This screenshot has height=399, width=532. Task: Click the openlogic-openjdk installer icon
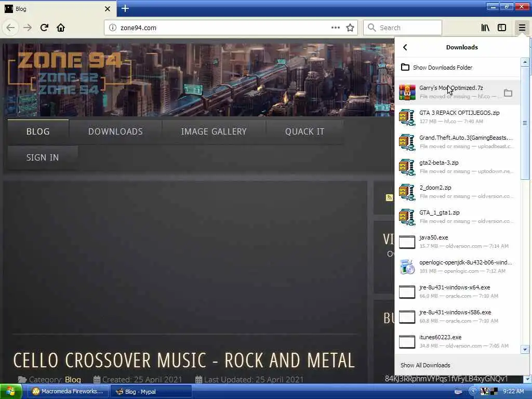tap(407, 267)
